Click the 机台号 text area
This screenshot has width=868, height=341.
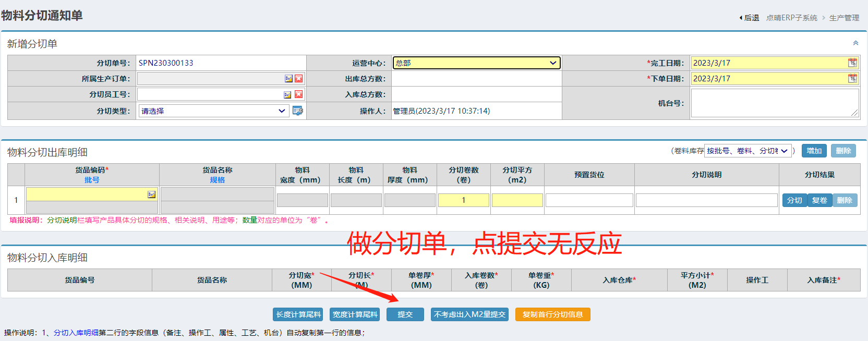774,103
